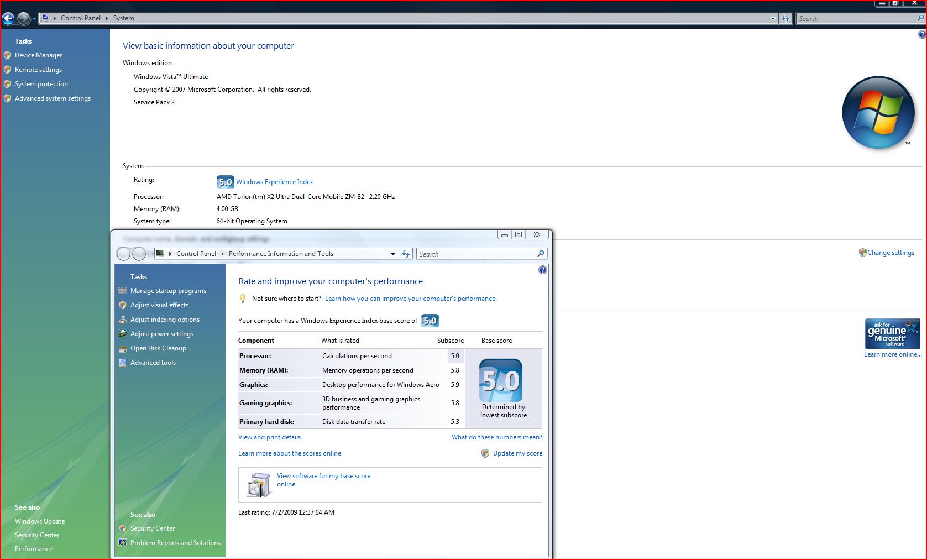The image size is (927, 560).
Task: Open Windows Update under See also
Action: [40, 521]
